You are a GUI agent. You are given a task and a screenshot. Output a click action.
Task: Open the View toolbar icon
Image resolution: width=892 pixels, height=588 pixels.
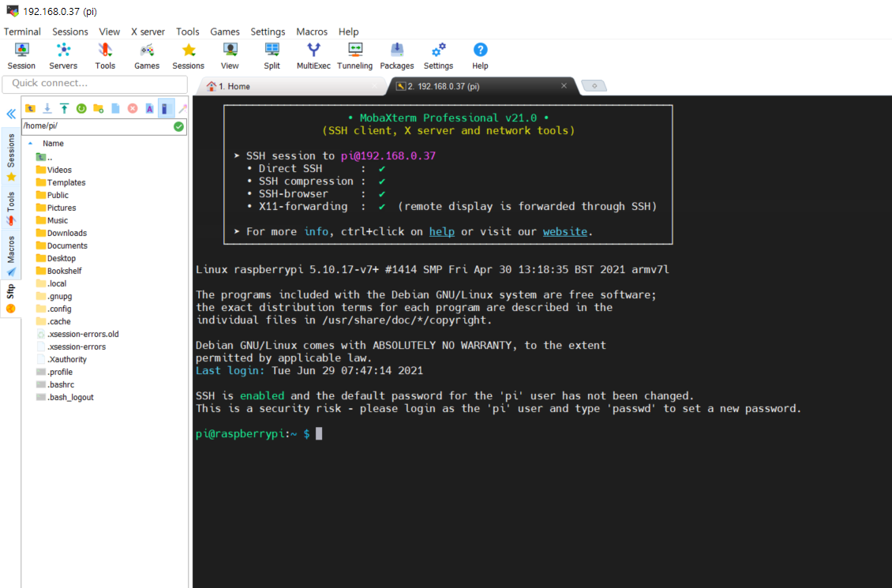point(230,56)
